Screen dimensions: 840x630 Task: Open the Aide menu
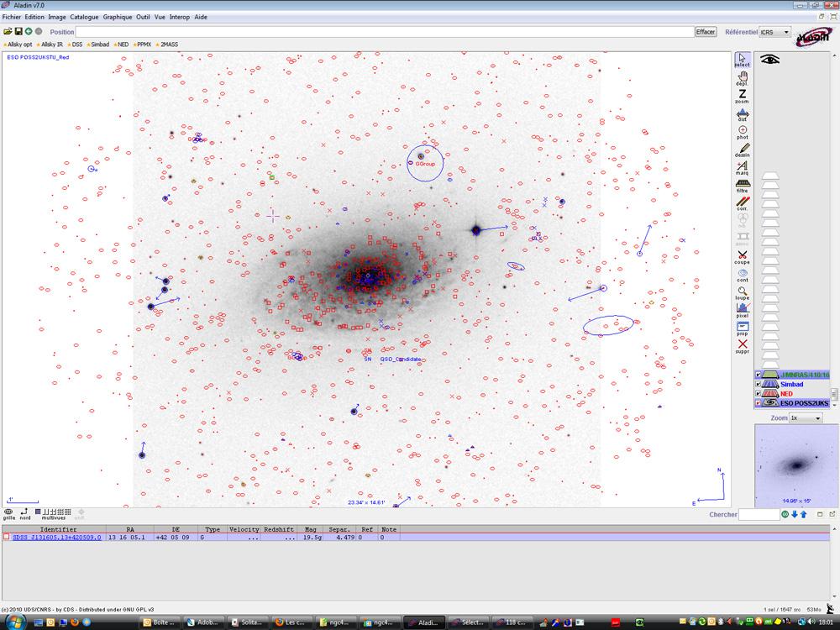[x=201, y=17]
